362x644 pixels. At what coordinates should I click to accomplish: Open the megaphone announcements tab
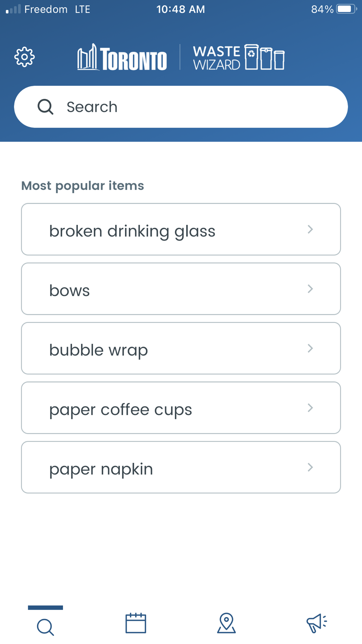tap(317, 623)
